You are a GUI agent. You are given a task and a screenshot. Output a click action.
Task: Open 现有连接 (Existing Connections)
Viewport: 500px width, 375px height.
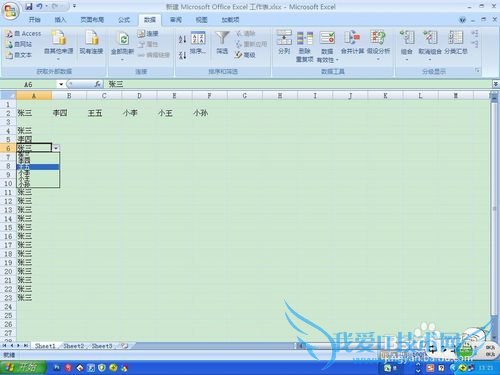tap(91, 42)
